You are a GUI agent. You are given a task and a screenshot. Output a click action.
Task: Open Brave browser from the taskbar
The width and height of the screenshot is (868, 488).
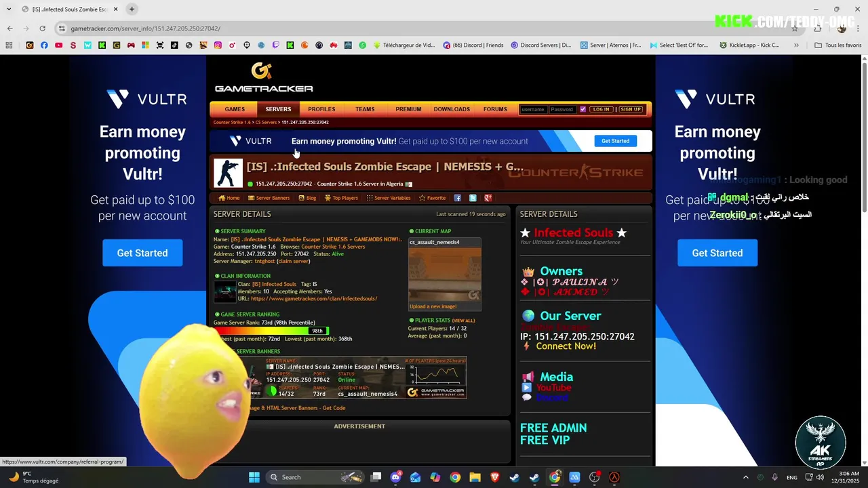[494, 477]
